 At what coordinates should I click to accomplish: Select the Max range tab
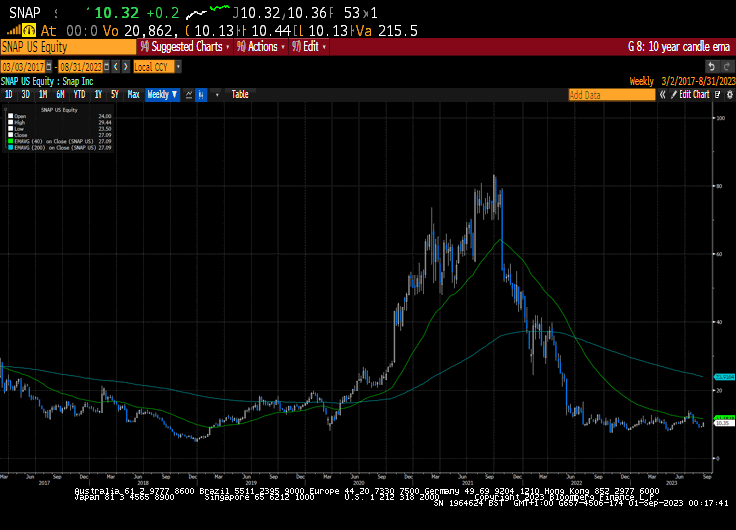click(x=133, y=95)
